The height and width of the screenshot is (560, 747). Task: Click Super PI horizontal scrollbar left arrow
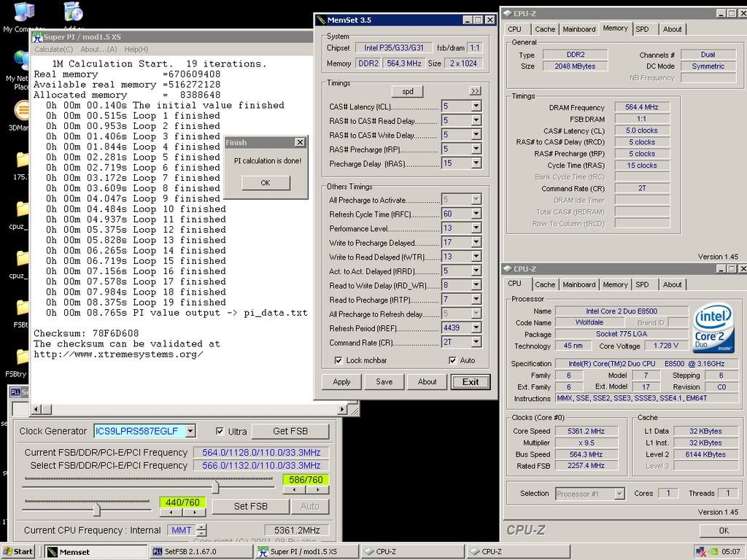click(36, 409)
